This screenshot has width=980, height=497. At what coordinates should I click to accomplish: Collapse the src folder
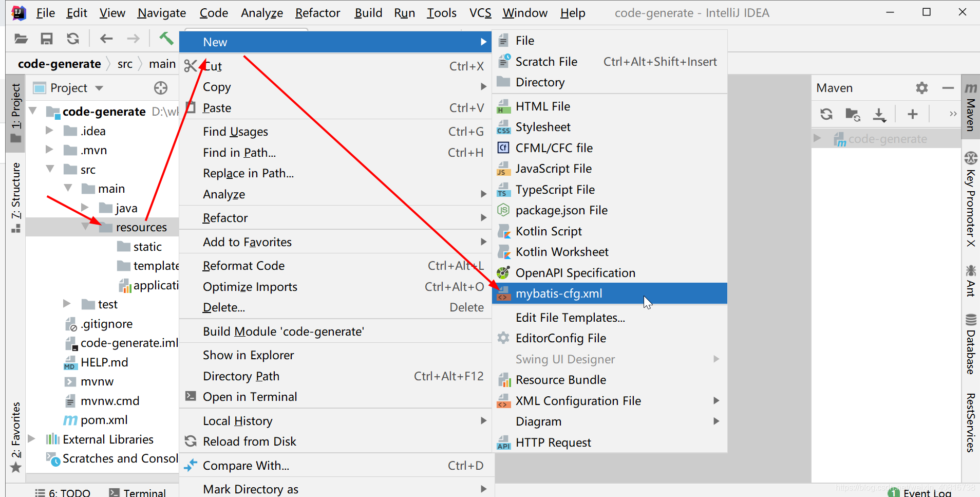click(x=50, y=169)
